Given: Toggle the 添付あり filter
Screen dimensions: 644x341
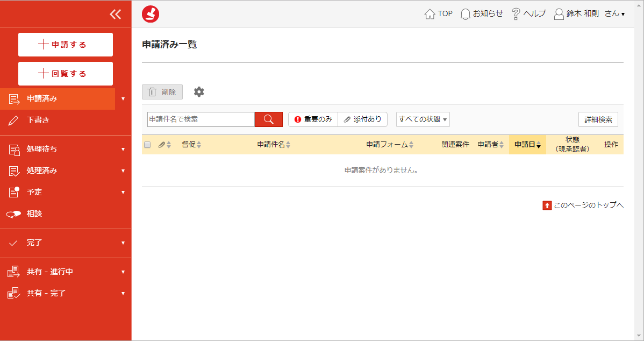Looking at the screenshot, I should [363, 119].
